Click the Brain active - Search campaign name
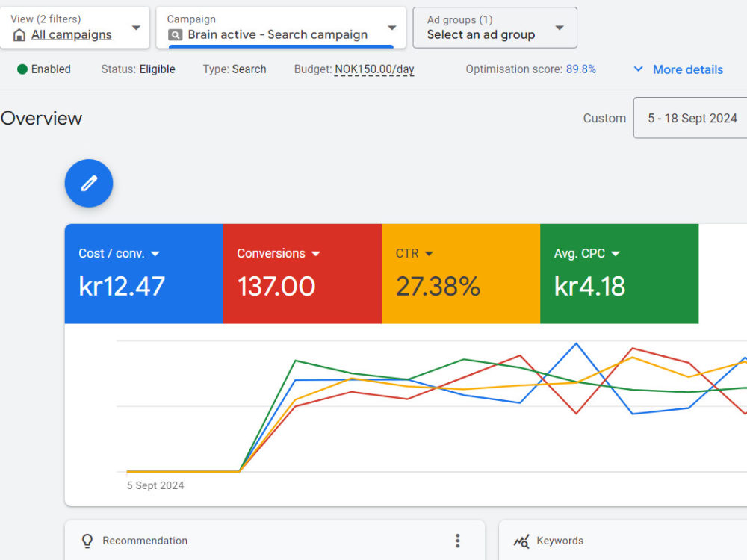Viewport: 747px width, 560px height. pyautogui.click(x=278, y=35)
